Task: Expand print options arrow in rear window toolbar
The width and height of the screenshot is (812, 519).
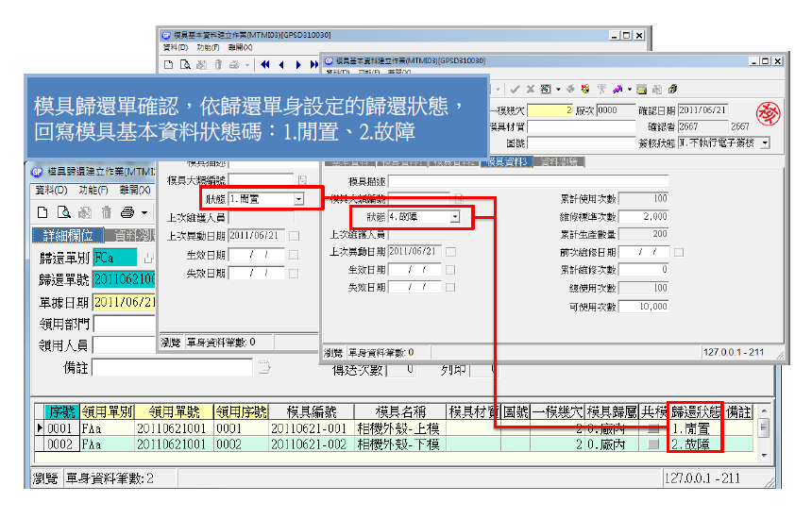Action: [x=247, y=65]
